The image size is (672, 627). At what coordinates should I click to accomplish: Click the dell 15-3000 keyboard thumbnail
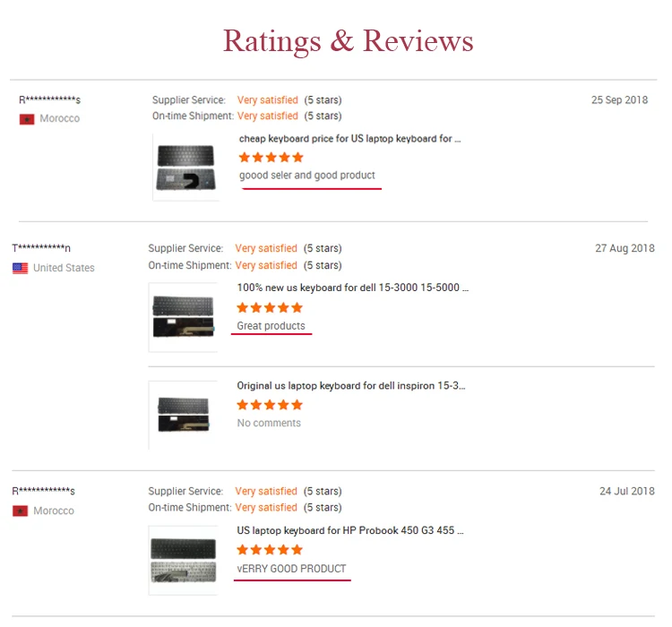click(x=183, y=317)
